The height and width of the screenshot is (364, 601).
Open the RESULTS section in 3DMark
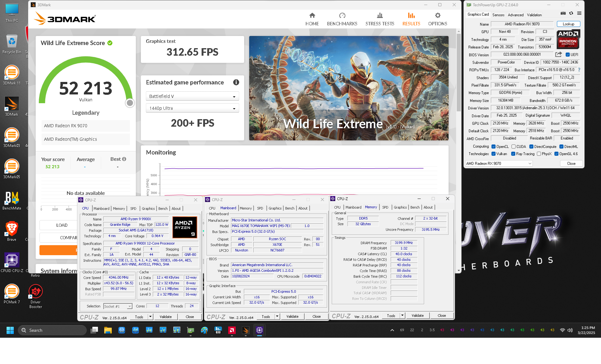(411, 19)
